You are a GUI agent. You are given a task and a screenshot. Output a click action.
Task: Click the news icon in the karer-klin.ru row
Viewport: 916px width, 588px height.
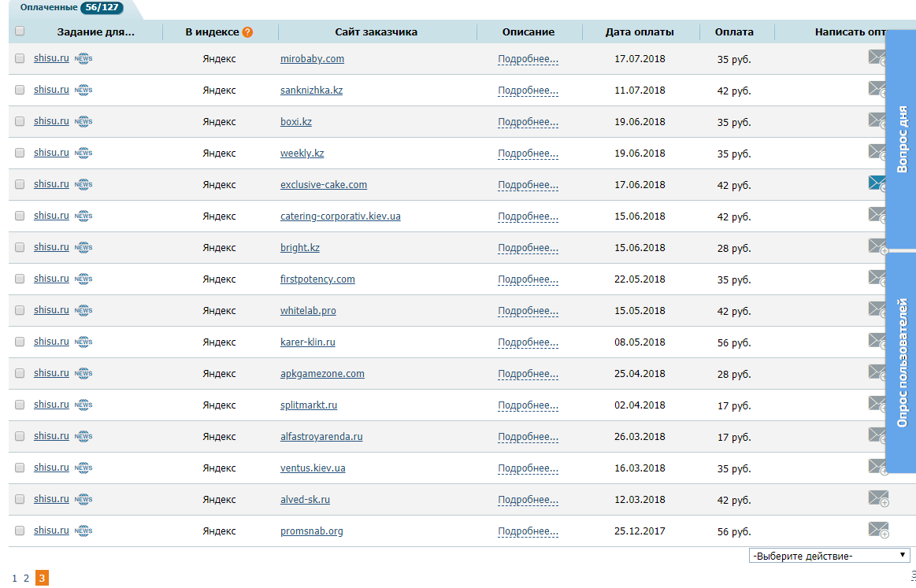(83, 342)
